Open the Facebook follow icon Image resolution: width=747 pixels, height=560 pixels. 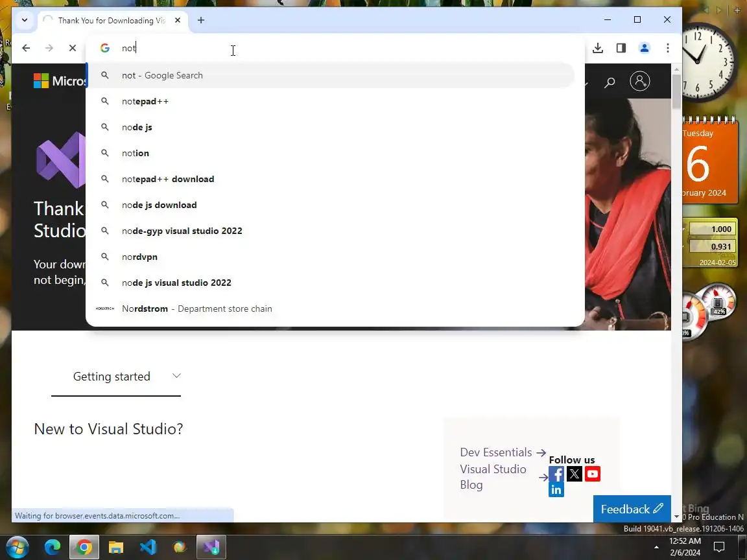coord(556,474)
